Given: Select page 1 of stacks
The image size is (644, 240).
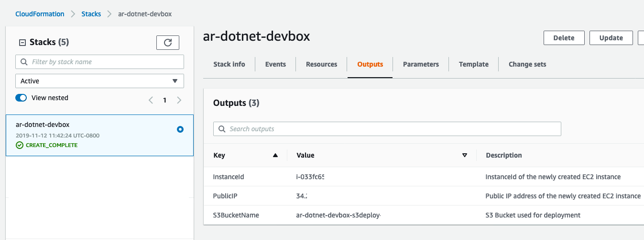Looking at the screenshot, I should (x=165, y=100).
